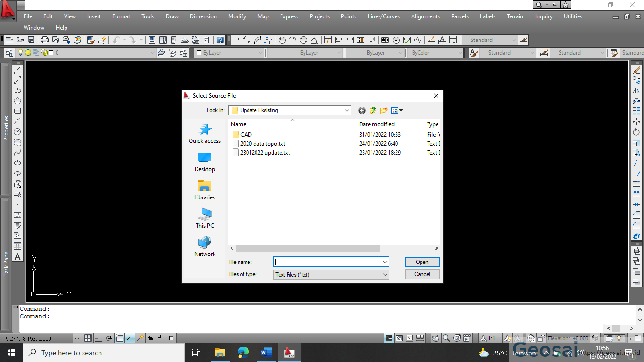The image size is (644, 362).
Task: Expand the File name dropdown arrow
Action: [x=385, y=262]
